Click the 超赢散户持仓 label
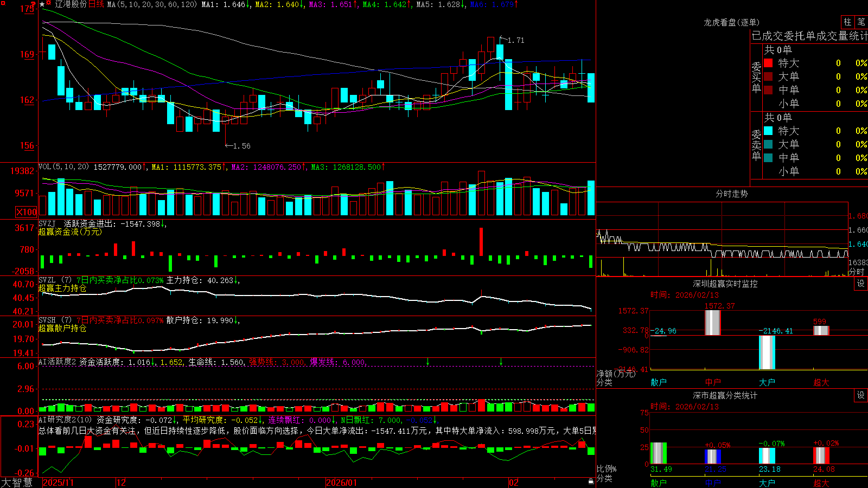The width and height of the screenshot is (868, 488). tap(62, 328)
